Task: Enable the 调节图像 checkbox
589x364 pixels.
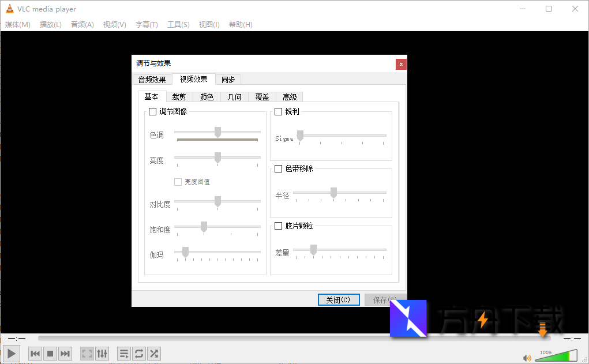Action: (152, 111)
